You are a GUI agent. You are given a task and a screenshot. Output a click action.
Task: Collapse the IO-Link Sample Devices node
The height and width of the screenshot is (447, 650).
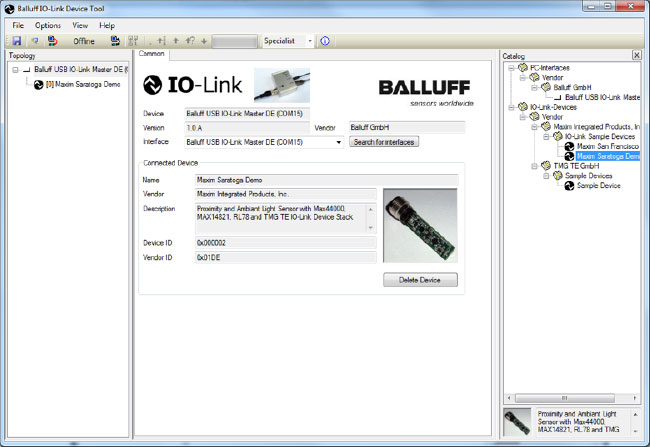(x=546, y=136)
